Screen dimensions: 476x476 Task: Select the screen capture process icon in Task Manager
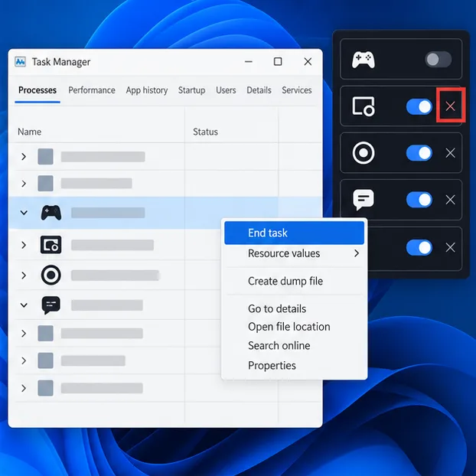pyautogui.click(x=51, y=245)
